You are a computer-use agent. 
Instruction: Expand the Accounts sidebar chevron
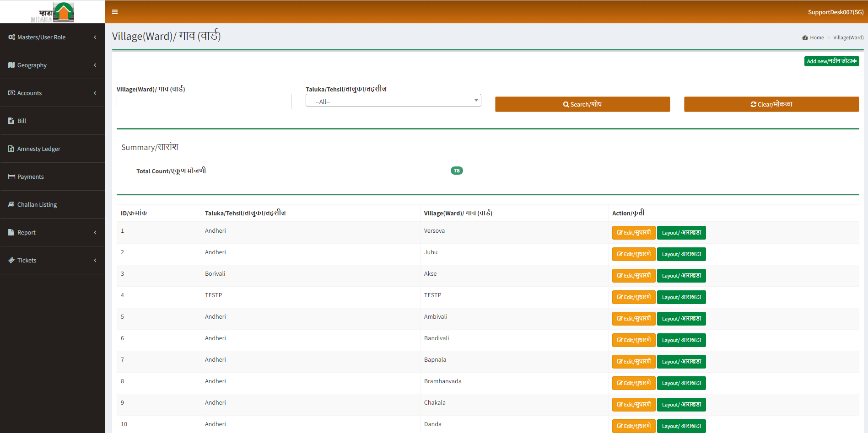click(95, 93)
